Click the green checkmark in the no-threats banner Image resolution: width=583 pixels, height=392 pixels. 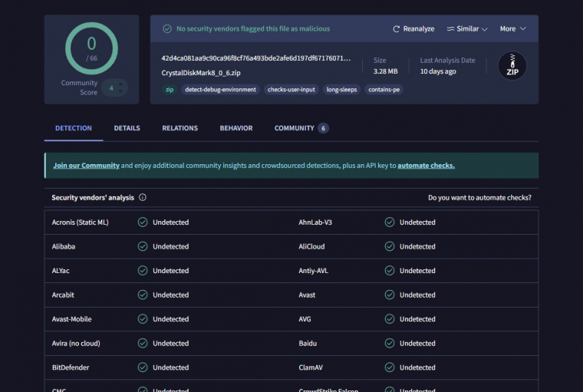[x=167, y=29]
